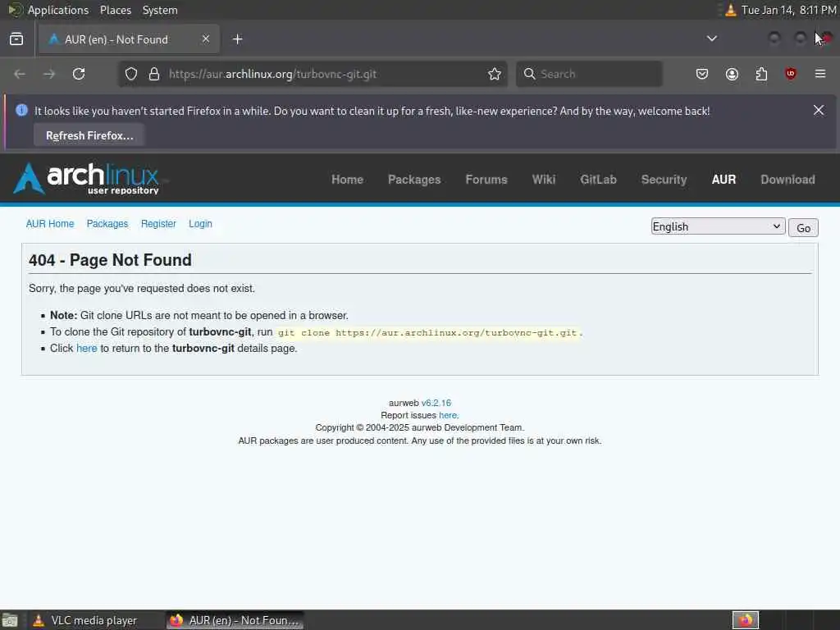
Task: Dismiss the Firefox refresh notification
Action: pyautogui.click(x=819, y=111)
